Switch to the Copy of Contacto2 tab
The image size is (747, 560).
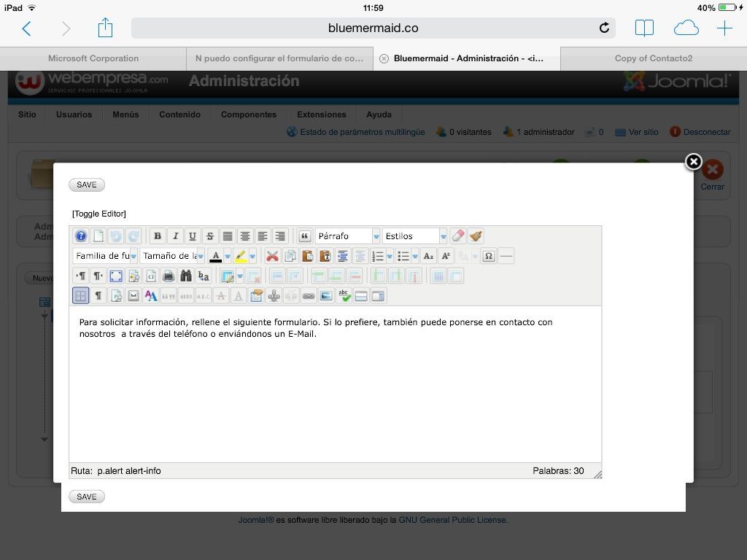pos(654,58)
